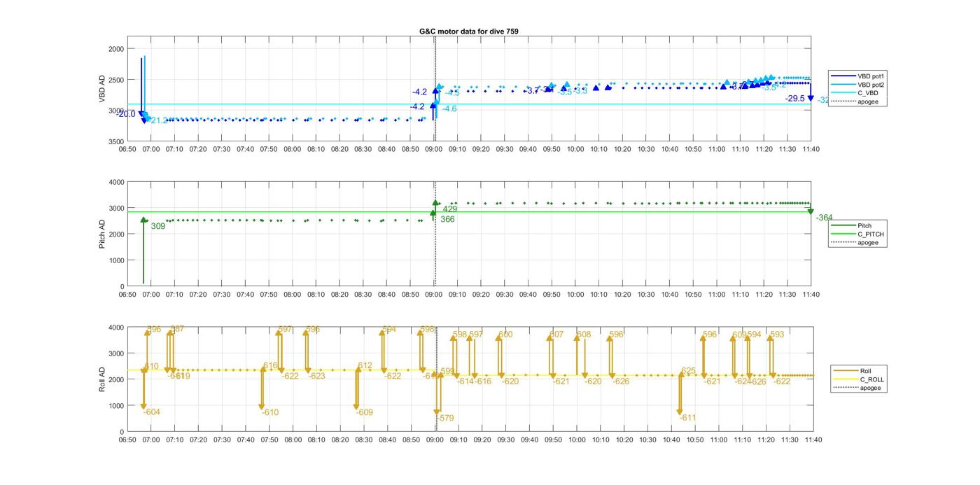Screen dimensions: 980x485
Task: Click the "593" roll data label
Action: tap(777, 335)
